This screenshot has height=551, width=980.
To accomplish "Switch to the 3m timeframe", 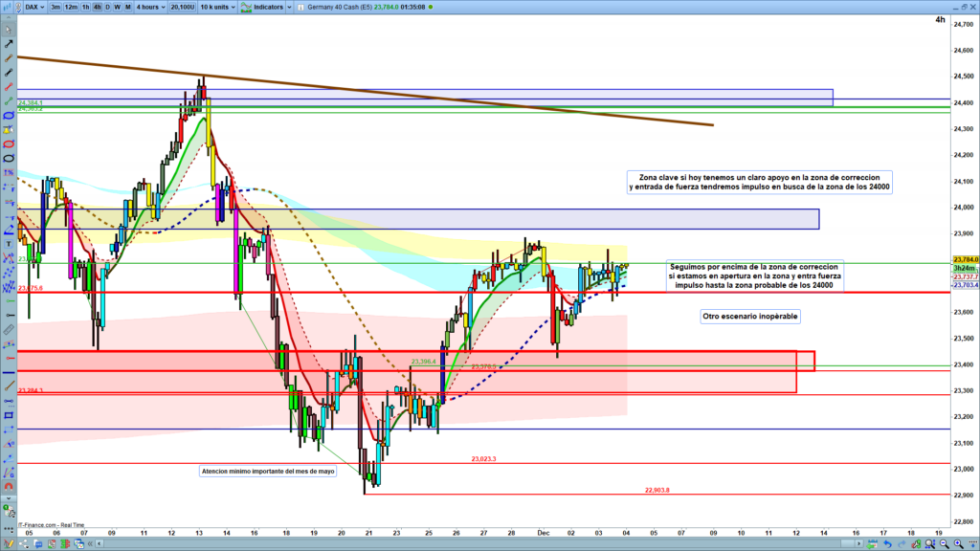I will [x=56, y=7].
